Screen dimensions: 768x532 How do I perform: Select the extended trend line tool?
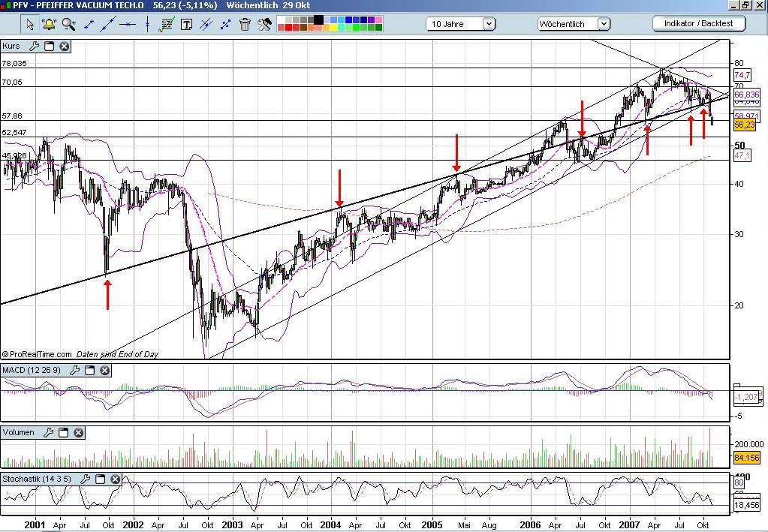(x=108, y=24)
